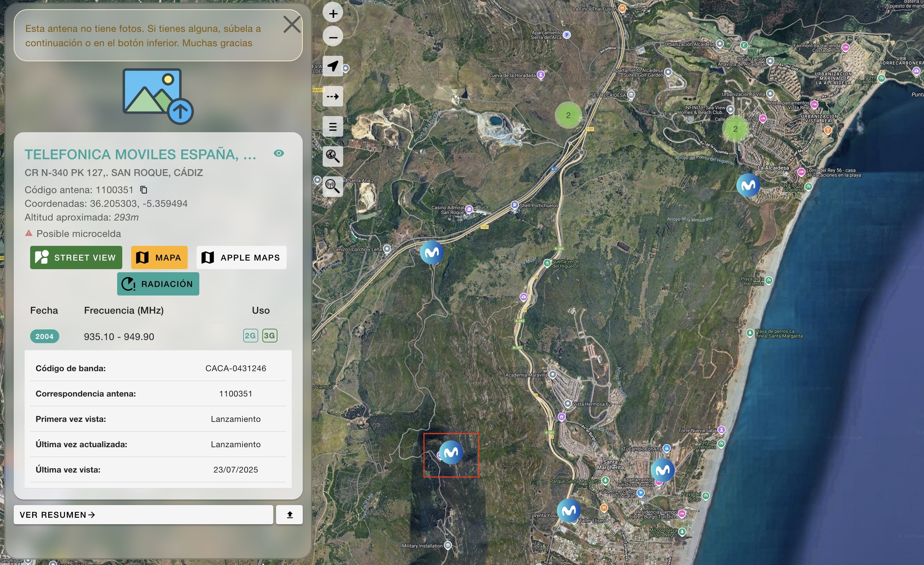Viewport: 924px width, 565px height.
Task: Click Primera vez vista Lanzamiento value
Action: [x=236, y=419]
